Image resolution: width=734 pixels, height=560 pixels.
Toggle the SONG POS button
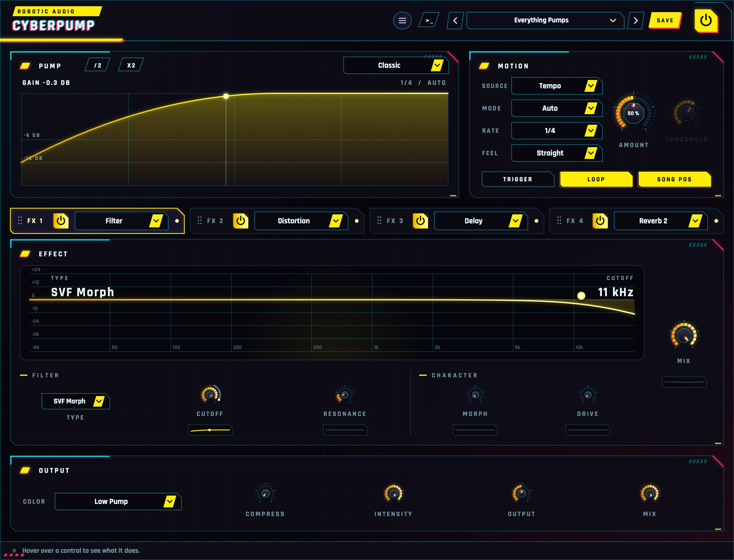coord(674,179)
